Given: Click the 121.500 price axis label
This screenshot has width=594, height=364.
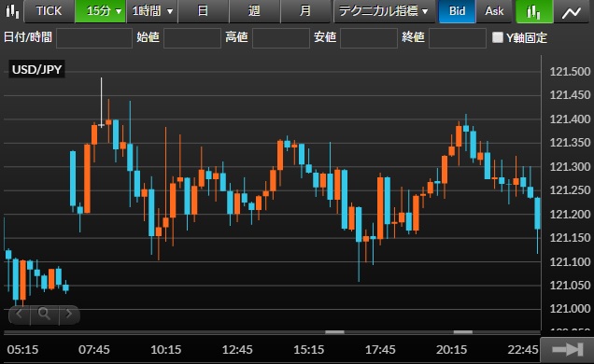Looking at the screenshot, I should click(x=570, y=72).
